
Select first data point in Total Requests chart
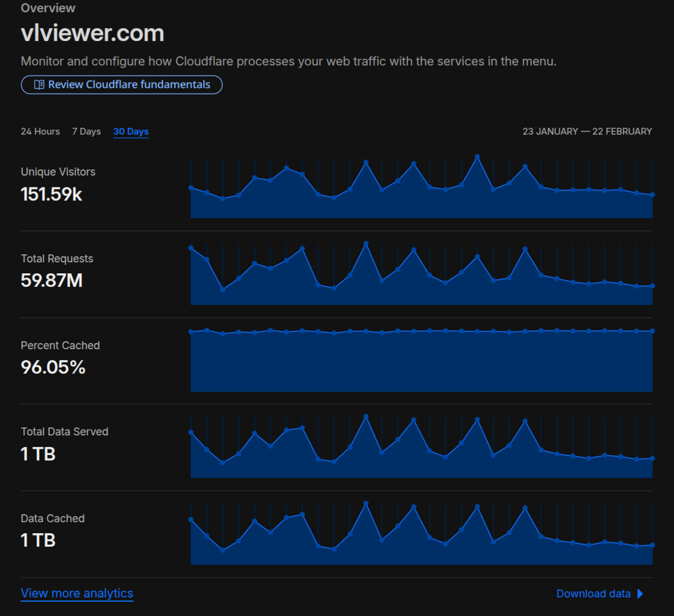pyautogui.click(x=191, y=248)
